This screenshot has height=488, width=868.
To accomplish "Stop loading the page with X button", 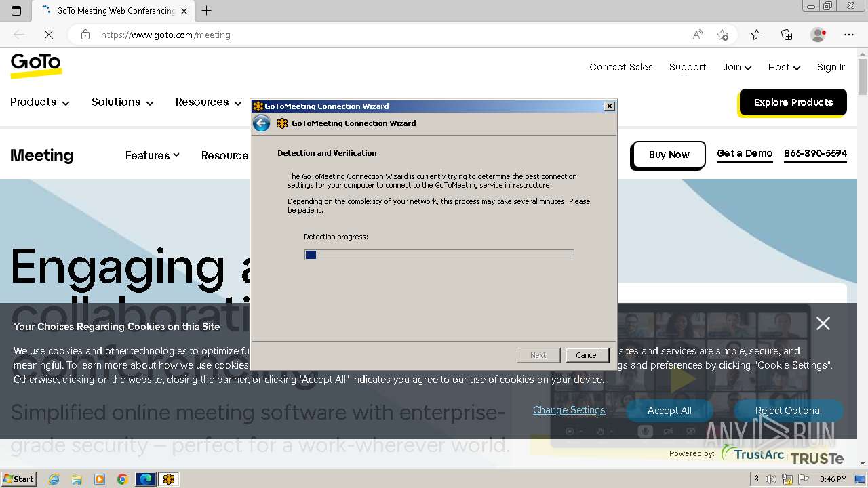I will tap(48, 35).
